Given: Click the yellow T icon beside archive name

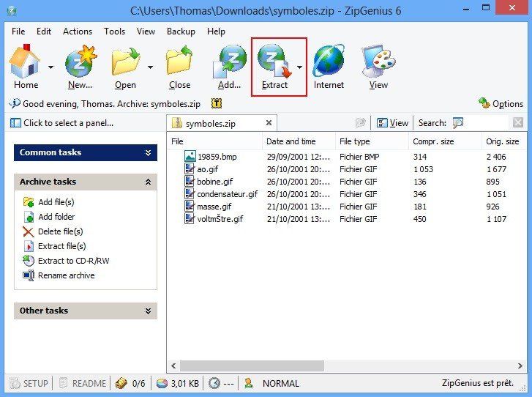Looking at the screenshot, I should coord(217,103).
